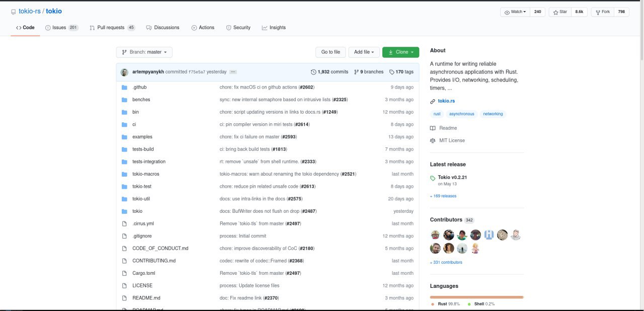Open the Tokio v0.2.21 release
This screenshot has width=644, height=311.
tap(453, 178)
